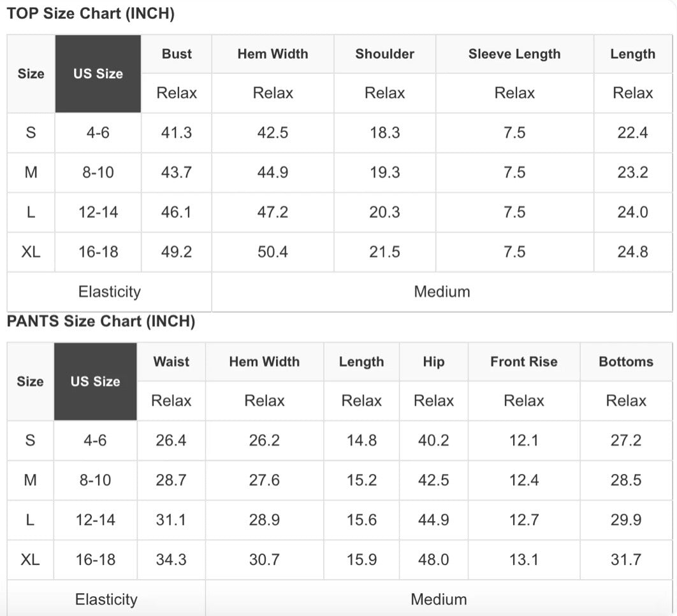Screen dimensions: 677x616
Task: Click the Medium elasticity cell in TOP chart
Action: tap(442, 292)
